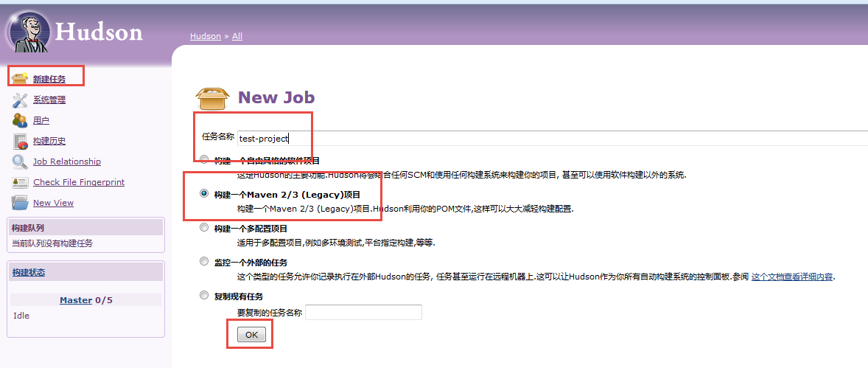Click the Hudson butler logo image

click(29, 32)
